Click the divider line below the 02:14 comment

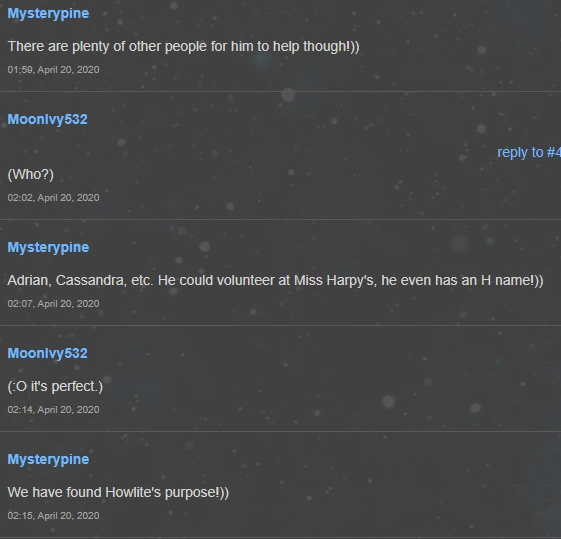click(x=280, y=431)
